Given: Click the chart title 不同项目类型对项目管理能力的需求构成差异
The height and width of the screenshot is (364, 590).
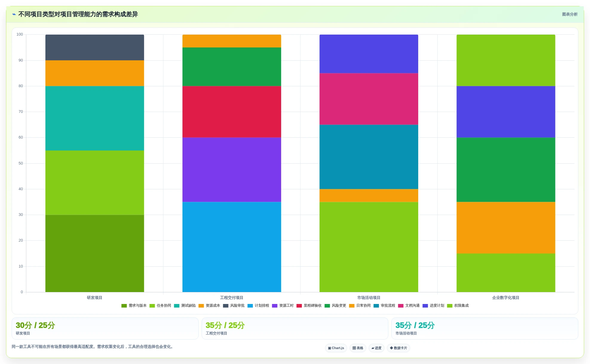Looking at the screenshot, I should tap(78, 14).
